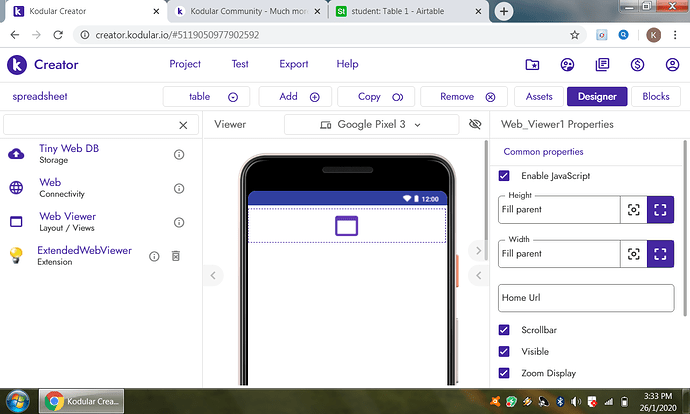The image size is (690, 414).
Task: Open the theme palette icon
Action: click(x=567, y=65)
